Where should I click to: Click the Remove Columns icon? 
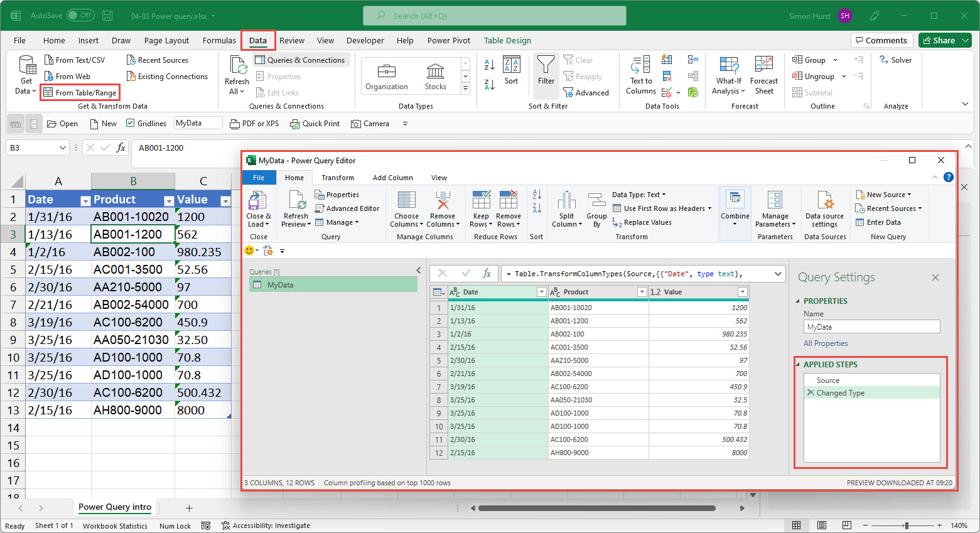point(443,201)
